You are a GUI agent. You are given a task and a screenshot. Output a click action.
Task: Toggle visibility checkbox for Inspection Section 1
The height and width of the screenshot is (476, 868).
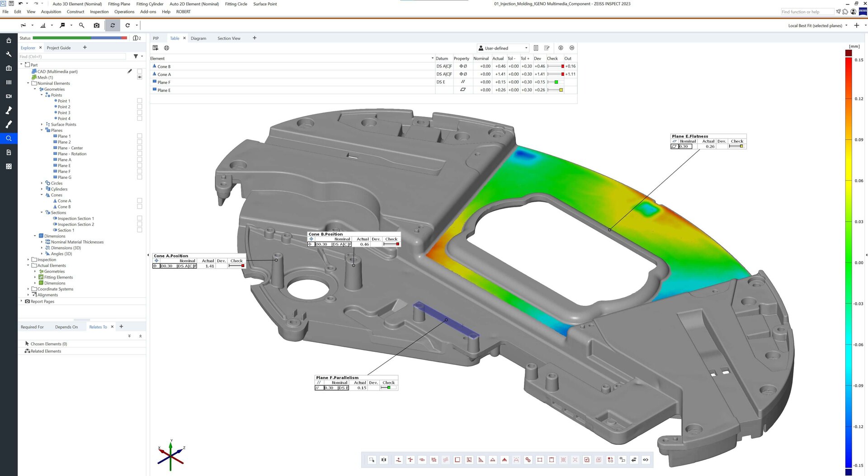[x=140, y=218]
